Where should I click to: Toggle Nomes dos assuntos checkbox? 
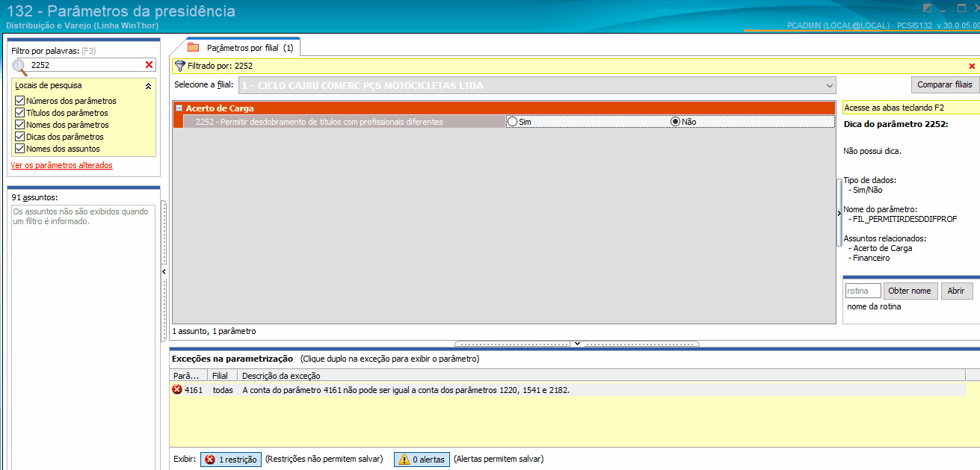pos(20,149)
